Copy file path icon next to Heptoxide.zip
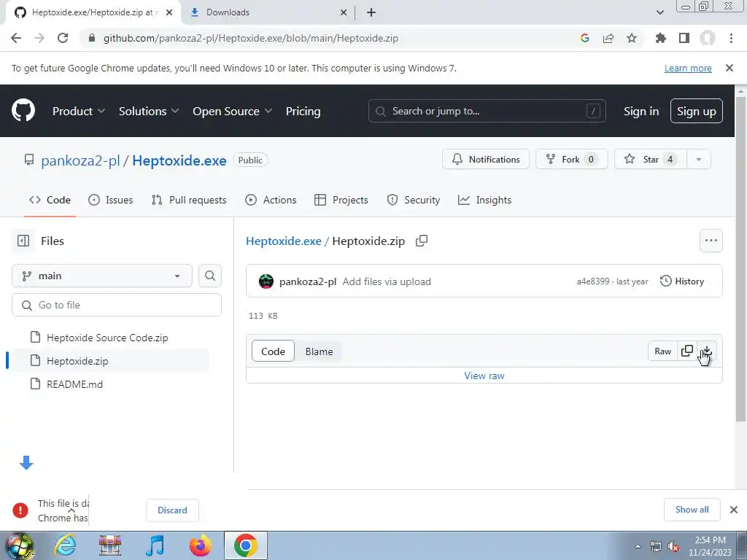Viewport: 747px width, 560px height. [422, 241]
